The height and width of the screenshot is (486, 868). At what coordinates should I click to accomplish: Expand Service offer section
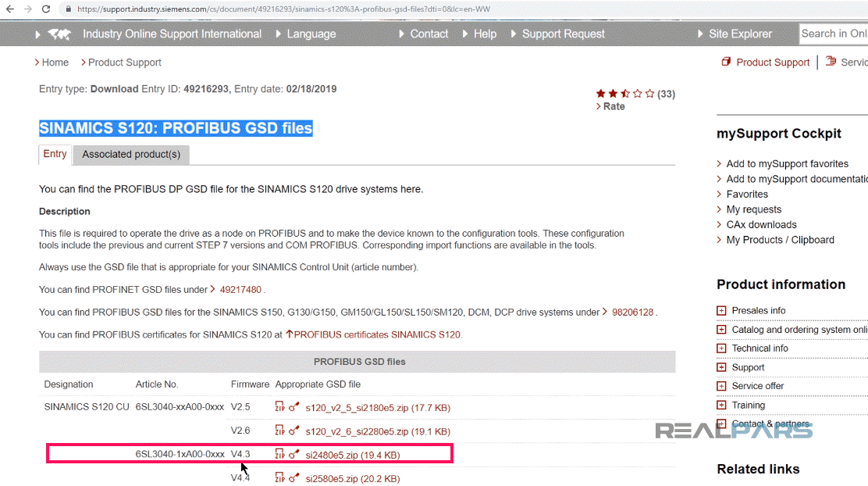(x=721, y=386)
